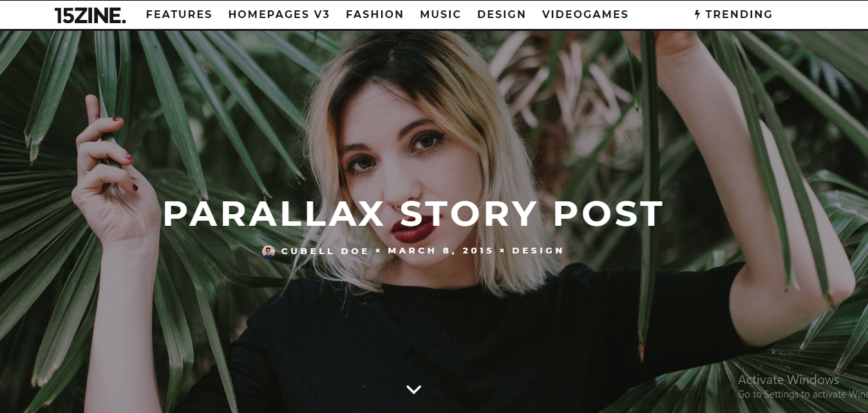Go to Design in the navigation bar
868x413 pixels.
click(x=502, y=14)
